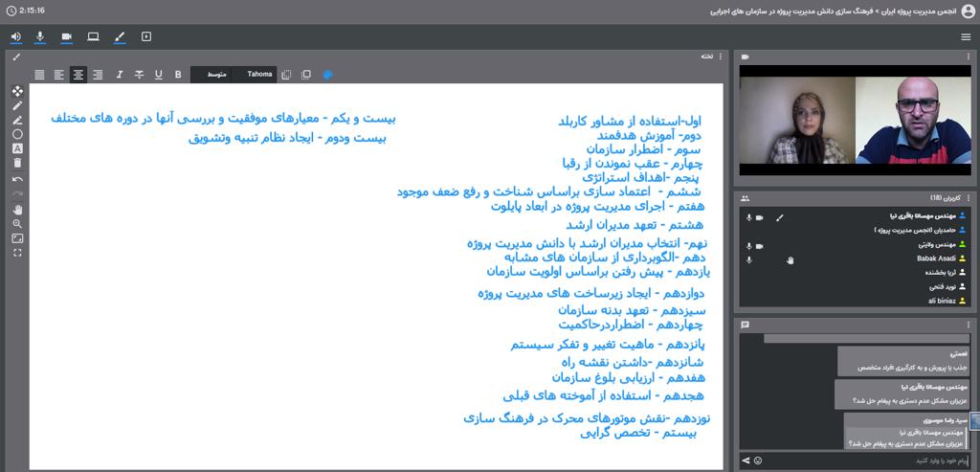The width and height of the screenshot is (980, 472).
Task: Open the hamburger main menu
Action: 965,36
